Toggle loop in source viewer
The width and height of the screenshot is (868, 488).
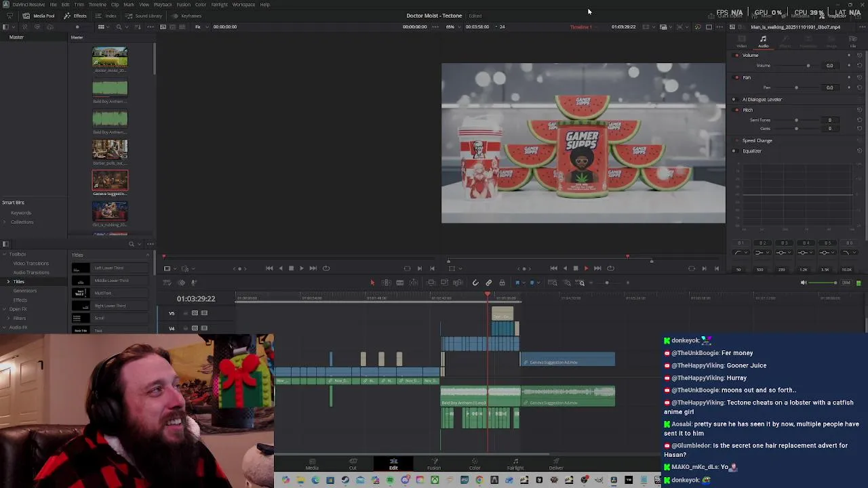pos(326,268)
